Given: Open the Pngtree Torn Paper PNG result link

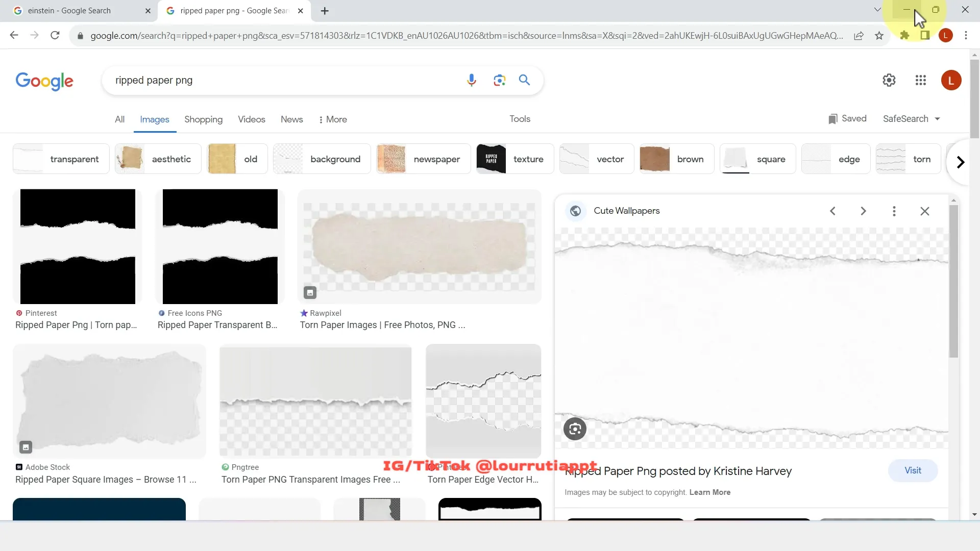Looking at the screenshot, I should point(310,480).
